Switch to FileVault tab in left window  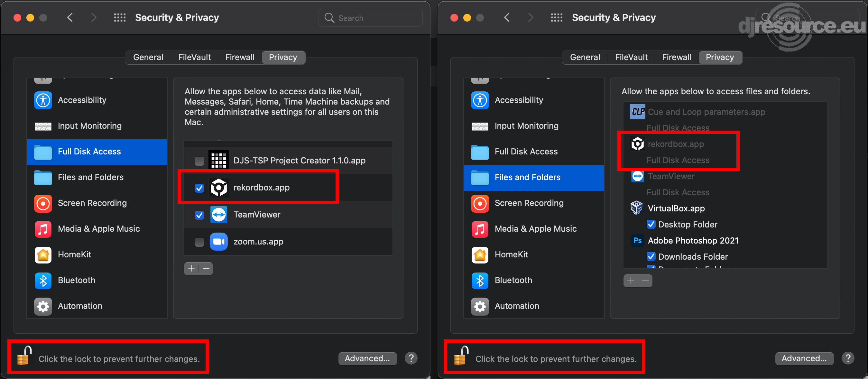[194, 57]
